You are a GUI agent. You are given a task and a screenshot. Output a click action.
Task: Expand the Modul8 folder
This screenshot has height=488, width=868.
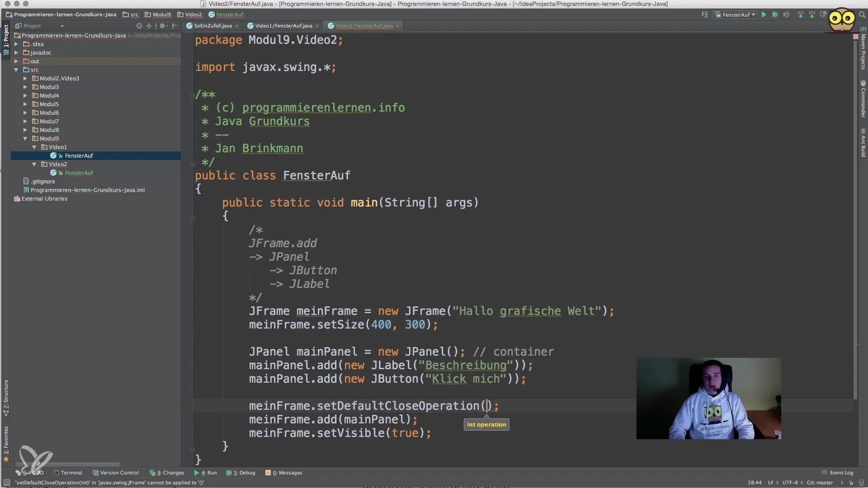click(25, 130)
